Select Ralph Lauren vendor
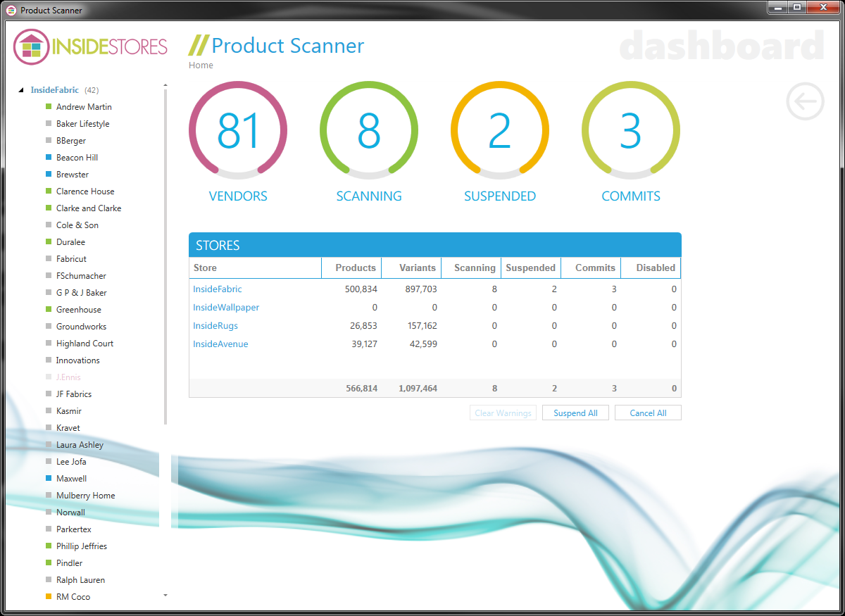The image size is (845, 616). [80, 580]
